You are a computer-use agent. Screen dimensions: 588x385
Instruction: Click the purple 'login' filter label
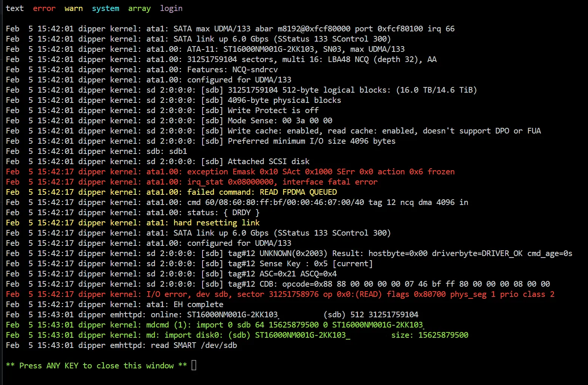(x=171, y=8)
